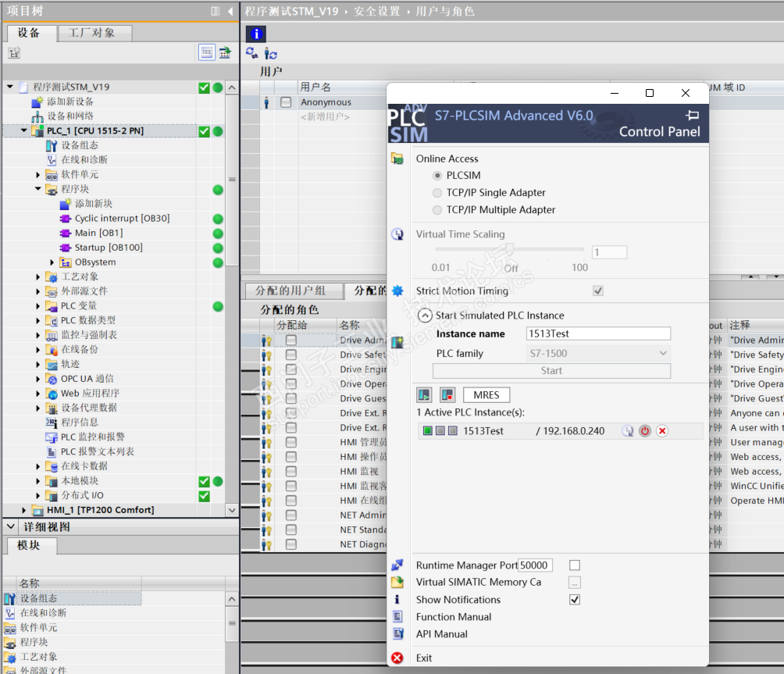Screen dimensions: 784x674
Task: Pin the PLCSIM Control Panel window
Action: point(692,116)
